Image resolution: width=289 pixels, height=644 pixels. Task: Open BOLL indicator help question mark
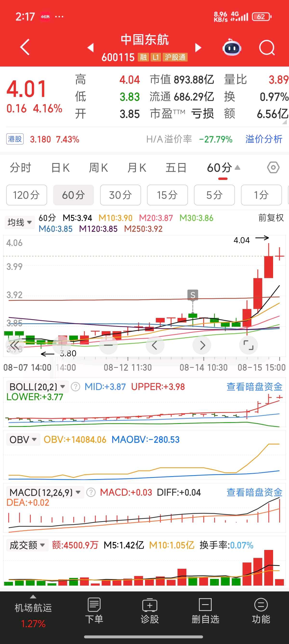75,387
